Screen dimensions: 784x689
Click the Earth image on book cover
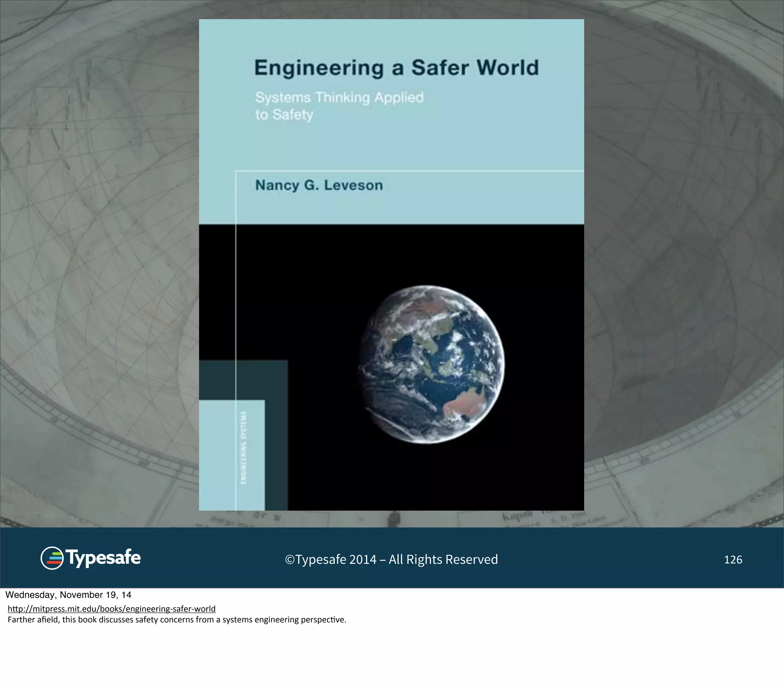[x=431, y=364]
